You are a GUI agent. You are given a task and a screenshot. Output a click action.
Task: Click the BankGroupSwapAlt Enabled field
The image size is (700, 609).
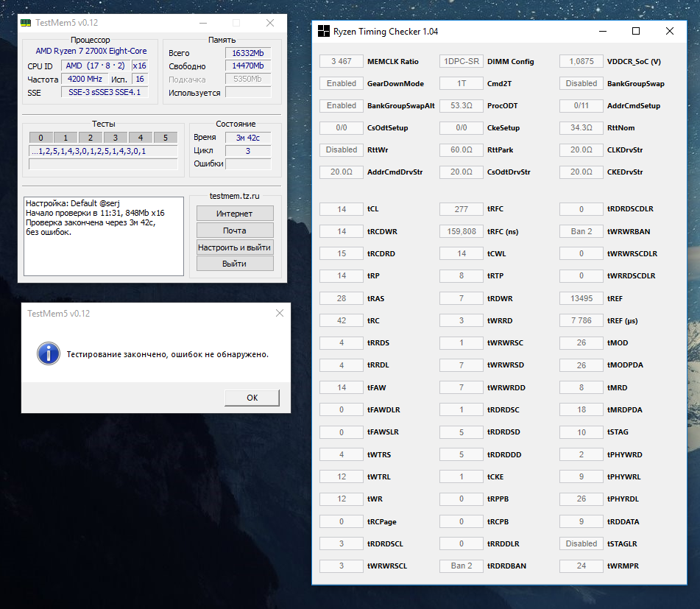tap(342, 105)
